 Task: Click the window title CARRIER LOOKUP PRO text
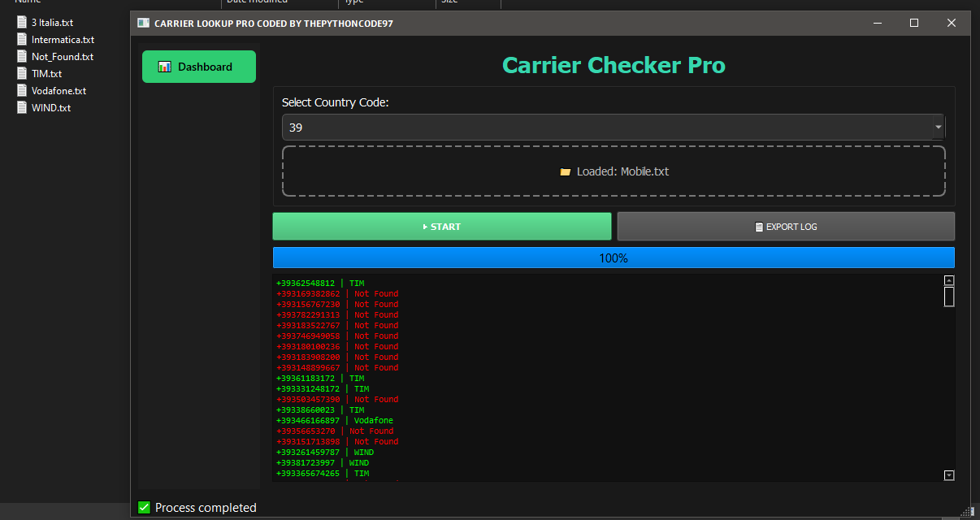coord(274,24)
